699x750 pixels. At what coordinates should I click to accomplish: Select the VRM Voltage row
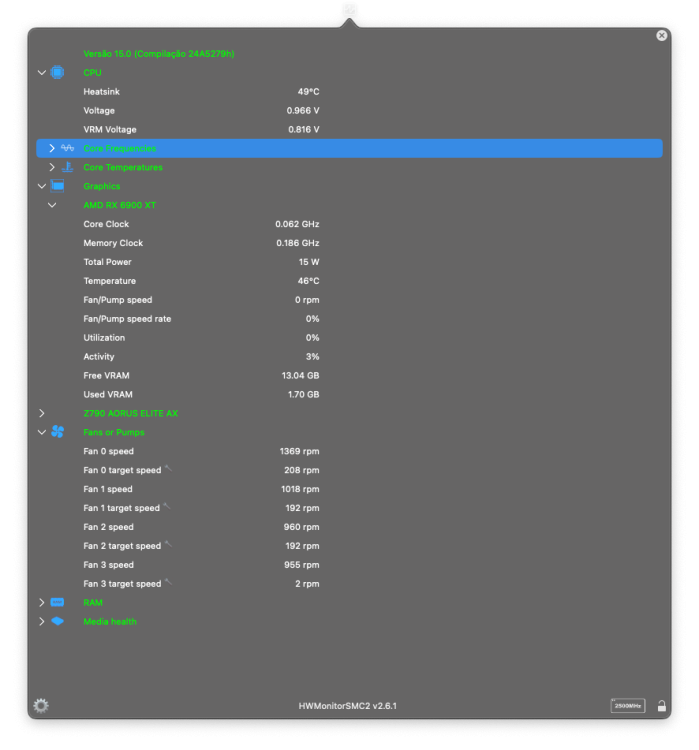[x=349, y=129]
